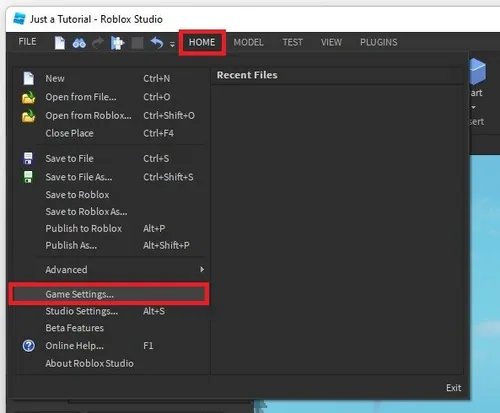Viewport: 500px width, 413px height.
Task: Click the Alt+Shift+P shortcut text
Action: click(166, 245)
